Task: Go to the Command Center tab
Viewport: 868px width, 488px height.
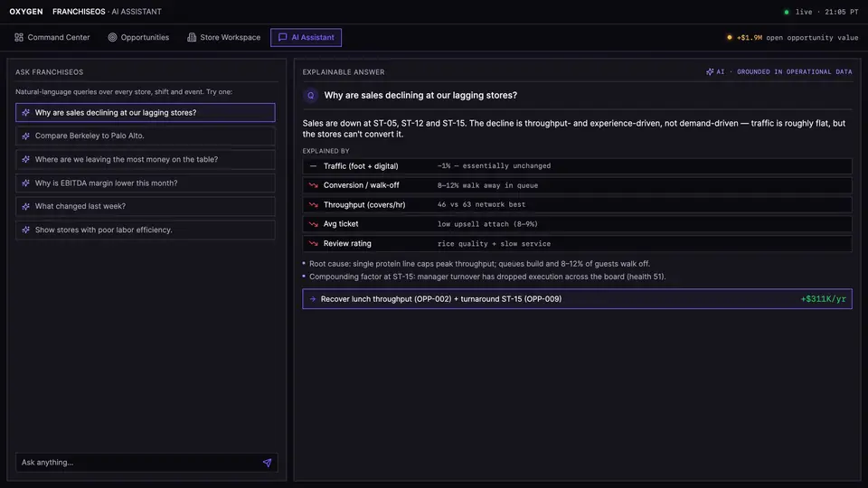Action: click(x=52, y=38)
